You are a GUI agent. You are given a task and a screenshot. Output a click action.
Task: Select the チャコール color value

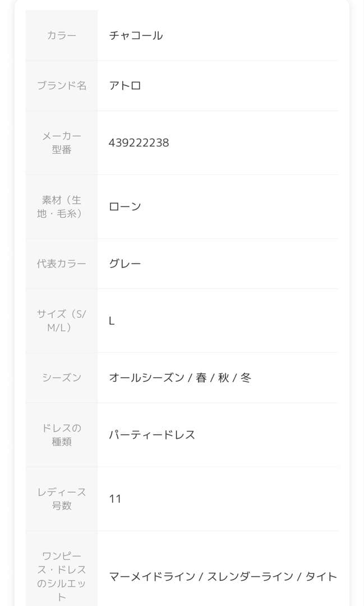[x=136, y=35]
